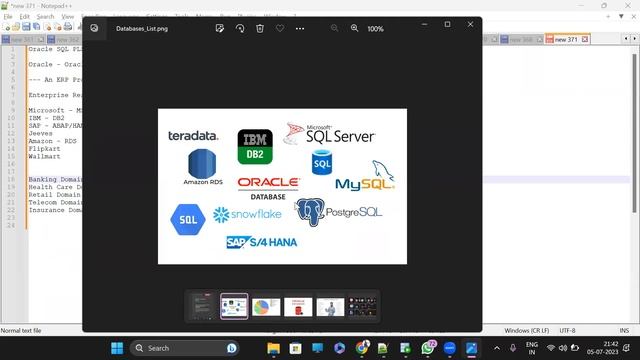This screenshot has width=640, height=360.
Task: Open the Search menu in Notepad++
Action: pos(45,17)
